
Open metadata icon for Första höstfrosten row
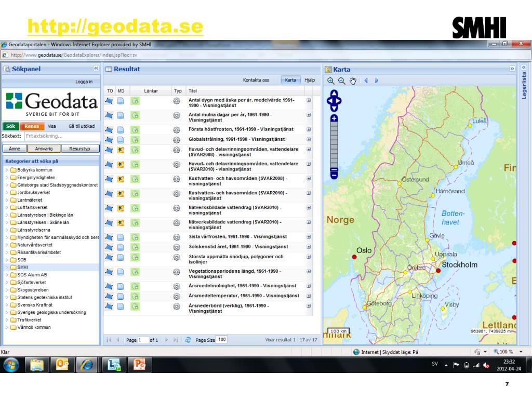pyautogui.click(x=121, y=129)
